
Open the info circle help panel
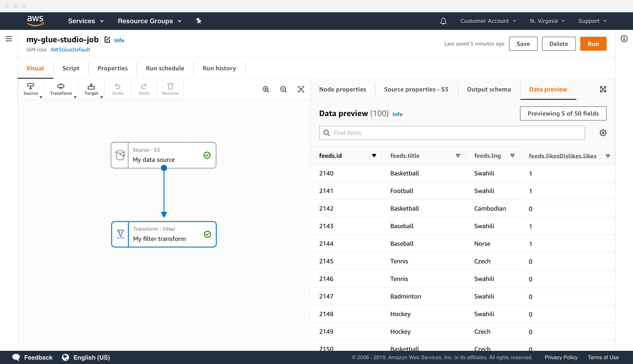pos(624,39)
